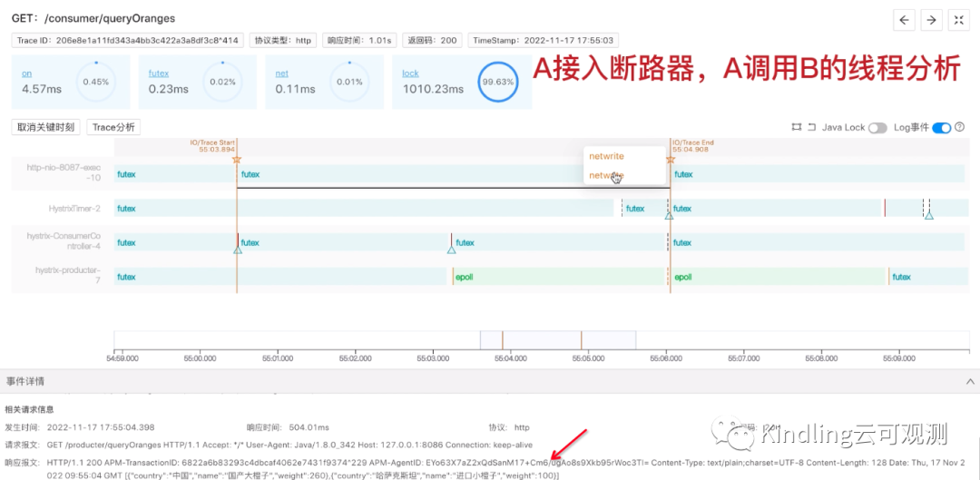Click the star marker at IO/Trace End
The width and height of the screenshot is (980, 480).
click(671, 160)
